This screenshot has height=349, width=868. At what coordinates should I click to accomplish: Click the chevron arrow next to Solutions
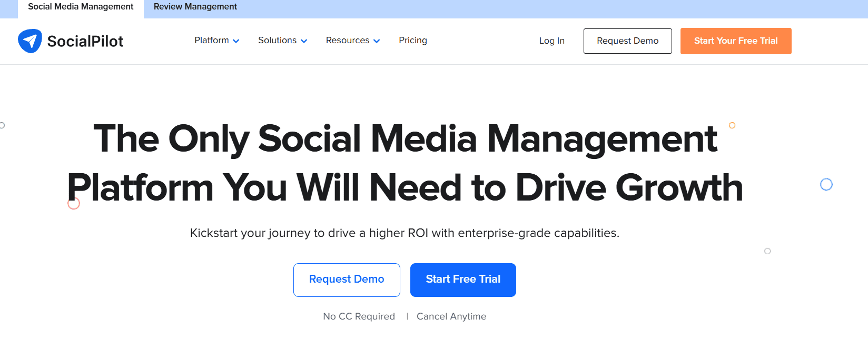tap(304, 41)
